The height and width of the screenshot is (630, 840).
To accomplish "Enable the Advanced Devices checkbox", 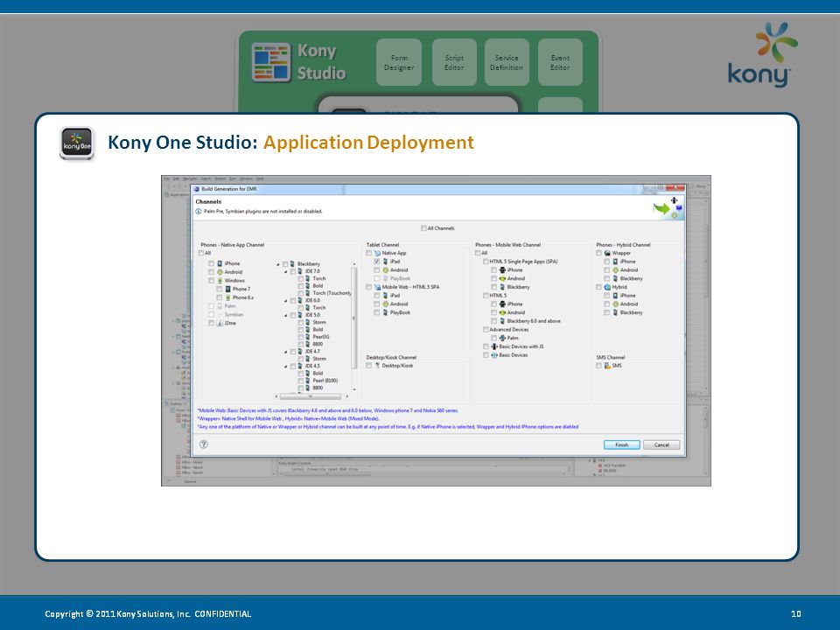I will pos(486,330).
